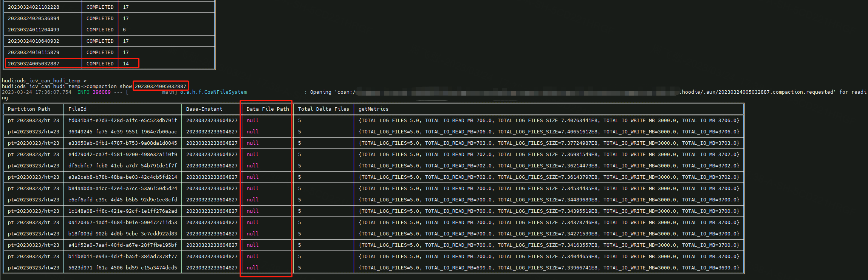Click the "getMetrics" column header

(x=374, y=109)
